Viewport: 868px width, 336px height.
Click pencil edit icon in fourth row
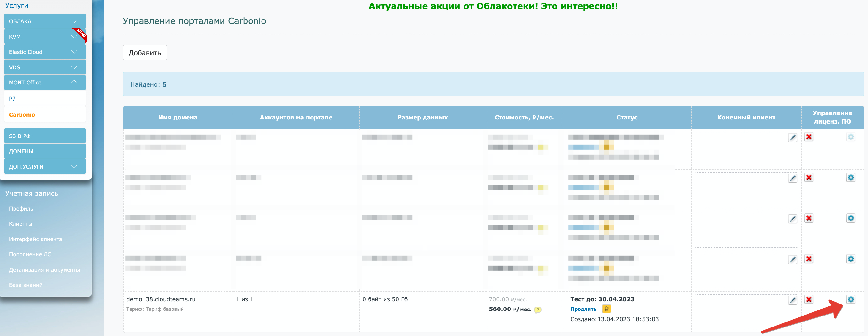(x=792, y=259)
